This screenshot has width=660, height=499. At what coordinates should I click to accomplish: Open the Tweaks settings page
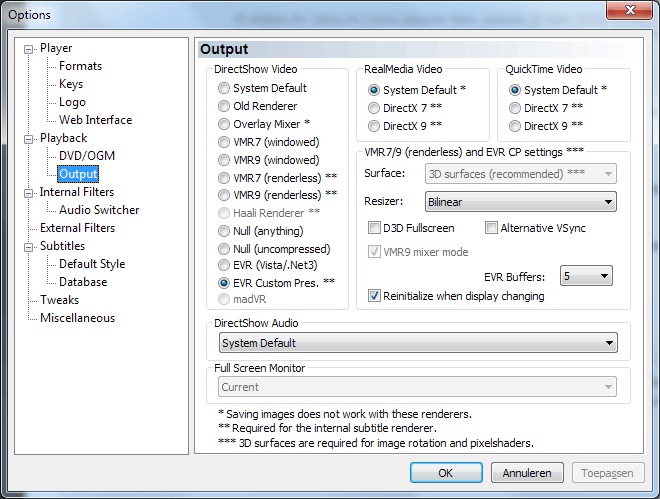pyautogui.click(x=59, y=300)
